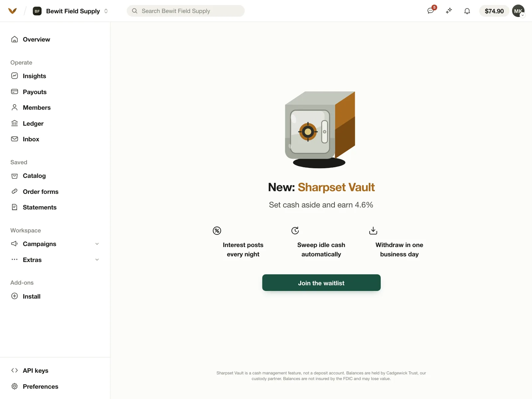Open Members section
The height and width of the screenshot is (399, 532).
[37, 107]
